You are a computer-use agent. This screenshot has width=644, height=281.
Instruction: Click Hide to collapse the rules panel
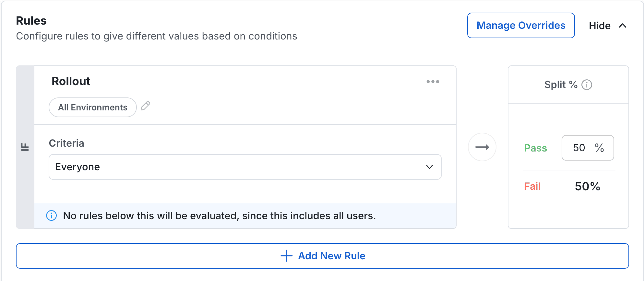tap(600, 26)
